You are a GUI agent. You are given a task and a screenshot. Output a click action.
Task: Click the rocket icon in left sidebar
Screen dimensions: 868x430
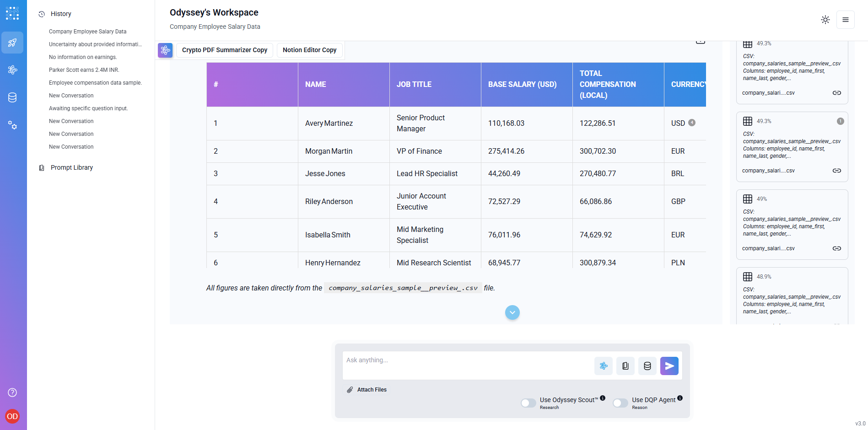pos(12,43)
